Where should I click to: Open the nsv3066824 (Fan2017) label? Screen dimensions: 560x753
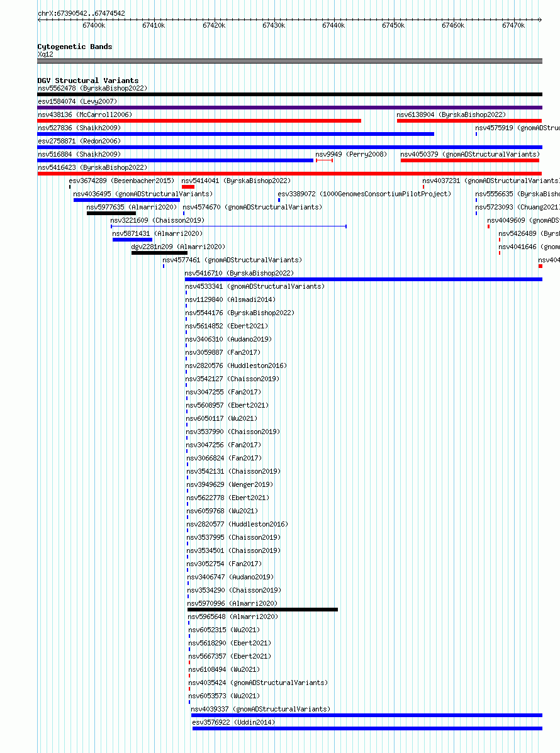tap(224, 458)
